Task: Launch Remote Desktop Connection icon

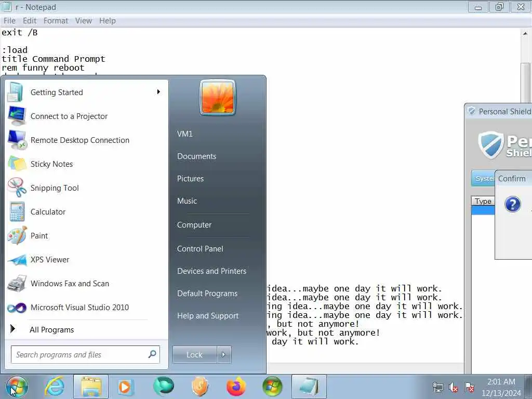Action: [17, 140]
